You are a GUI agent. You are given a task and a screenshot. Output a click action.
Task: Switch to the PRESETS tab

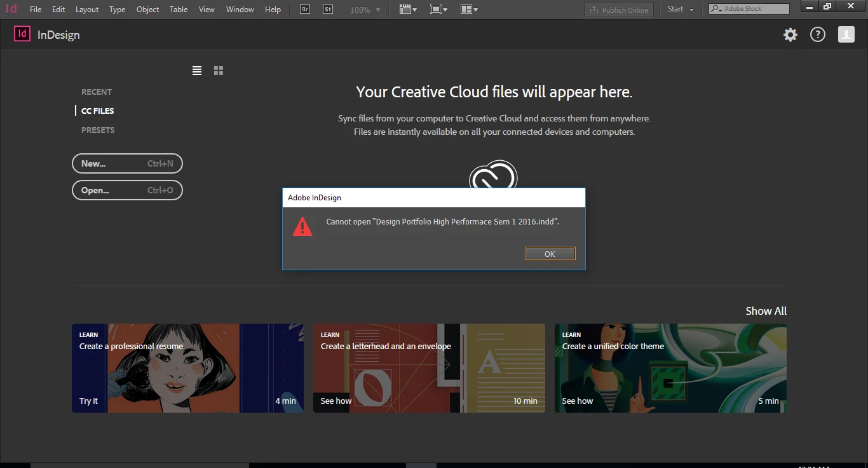(x=98, y=130)
